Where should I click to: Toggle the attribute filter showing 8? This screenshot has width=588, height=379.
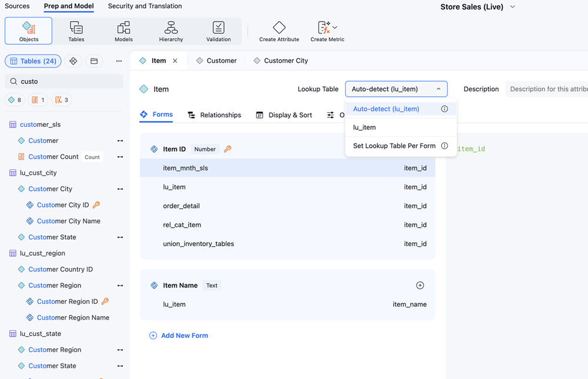click(15, 100)
